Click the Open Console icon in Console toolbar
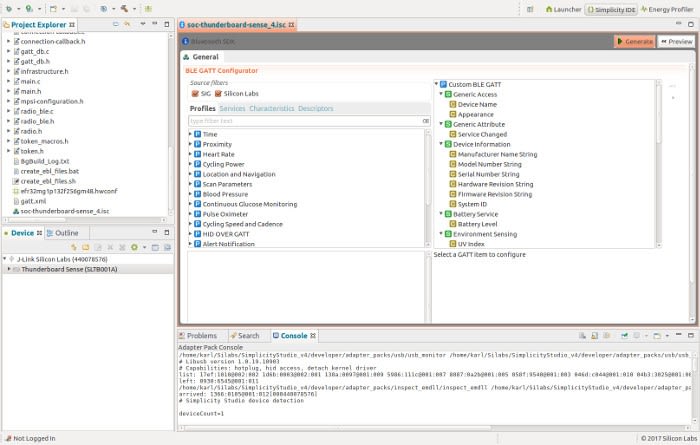700x445 pixels. point(657,336)
